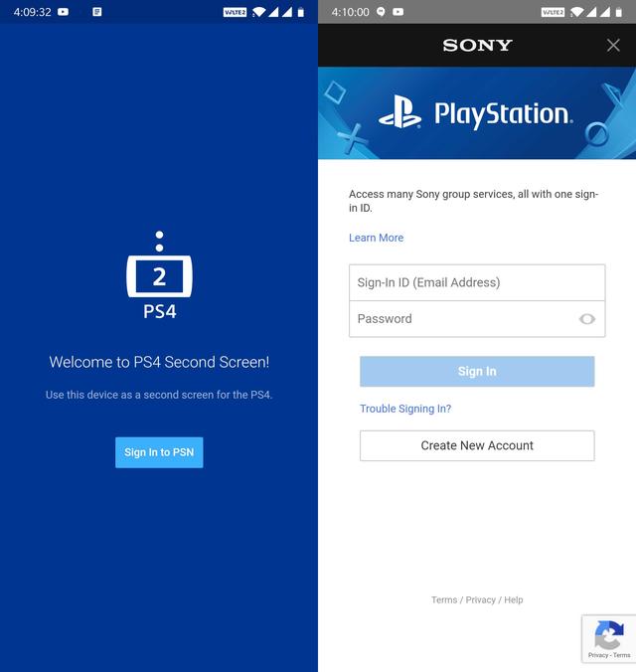
Task: Tap the VoLTE2 indicator in right status bar
Action: tap(553, 13)
